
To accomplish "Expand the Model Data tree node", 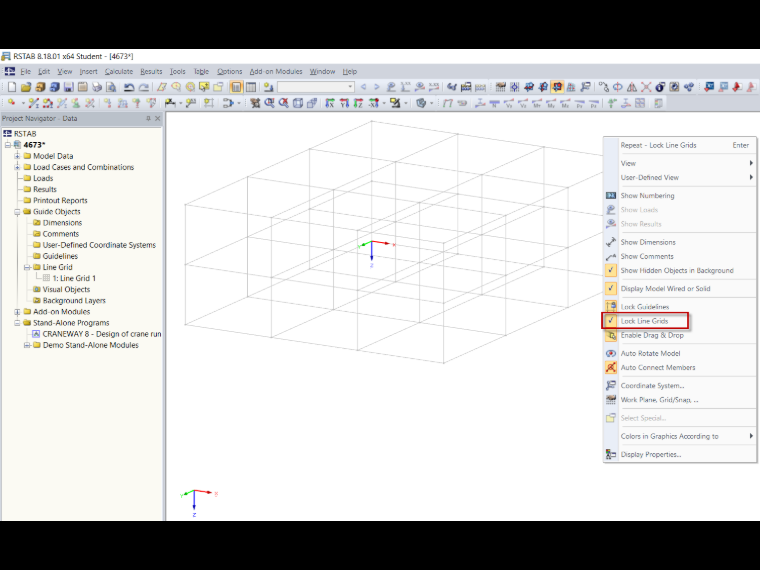I will click(17, 156).
